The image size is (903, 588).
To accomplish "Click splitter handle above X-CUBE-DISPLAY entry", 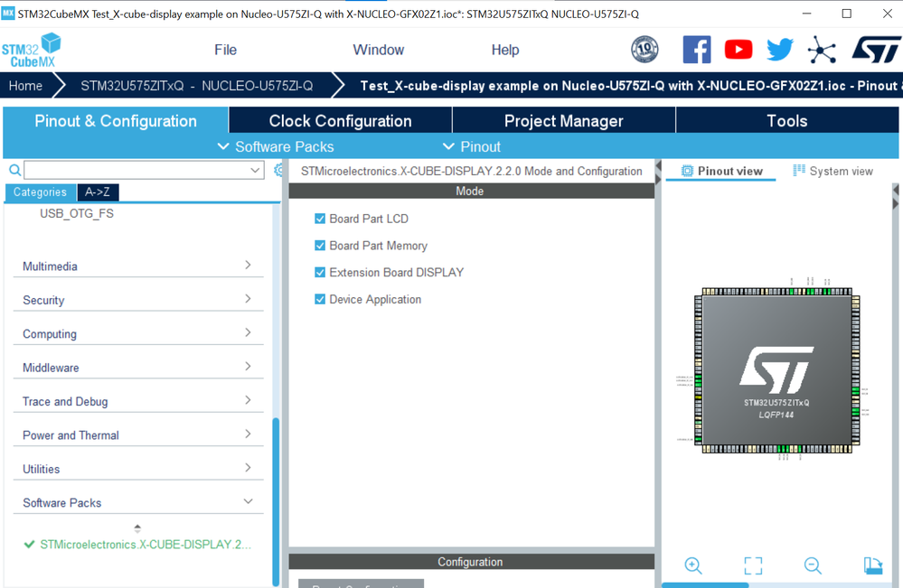I will (137, 527).
